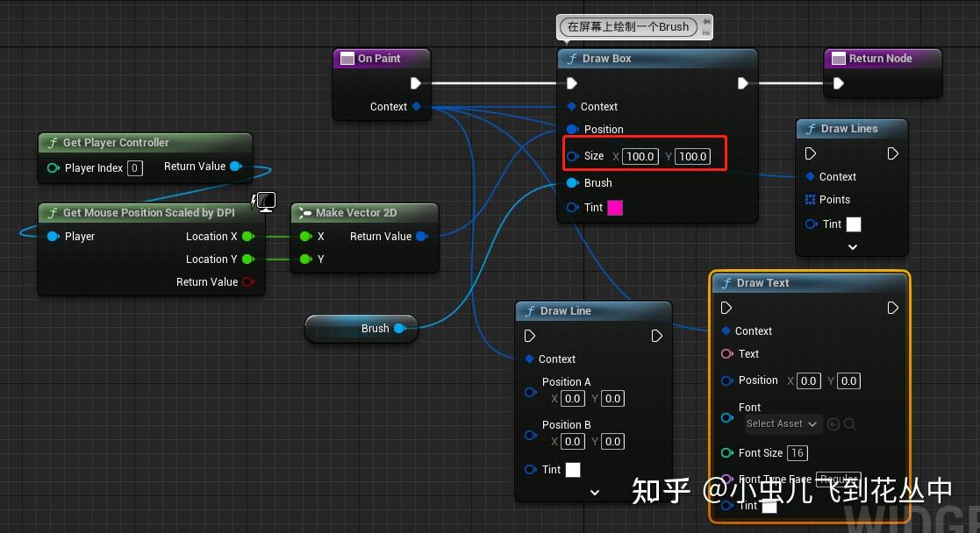The width and height of the screenshot is (980, 533).
Task: Click Make Vector 2D Return Value pin
Action: click(x=422, y=236)
